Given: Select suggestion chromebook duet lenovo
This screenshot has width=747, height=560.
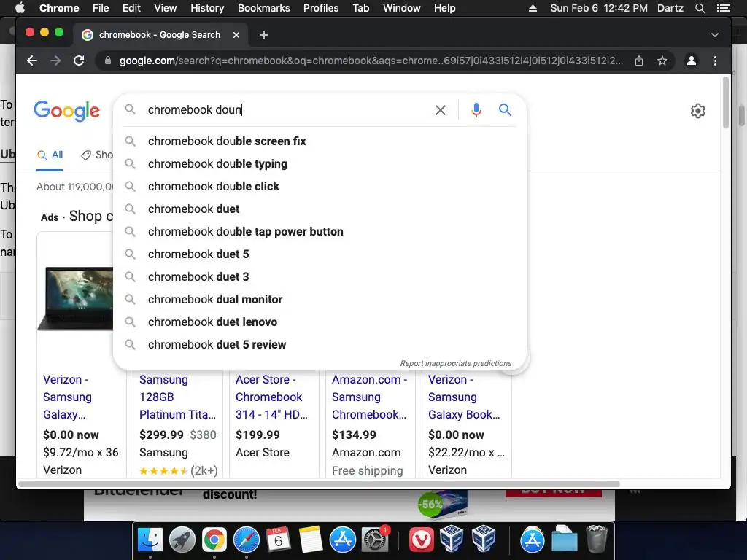Looking at the screenshot, I should click(x=320, y=322).
